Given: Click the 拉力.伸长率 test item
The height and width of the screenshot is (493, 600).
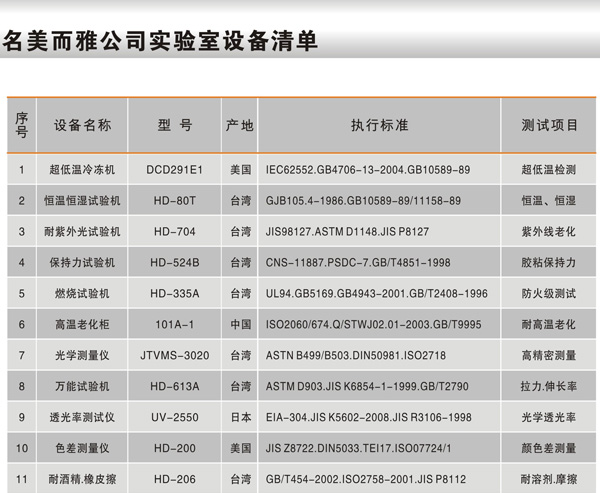Looking at the screenshot, I should (549, 387).
